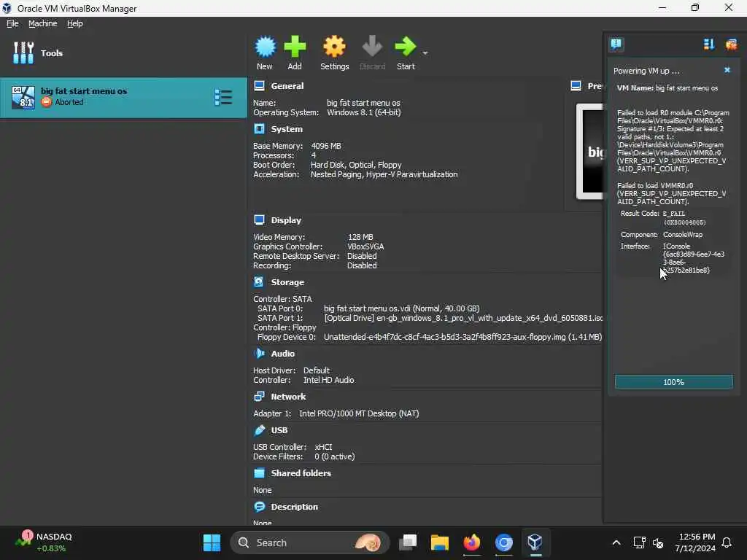
Task: Open the Chromium browser taskbar icon
Action: coord(503,542)
